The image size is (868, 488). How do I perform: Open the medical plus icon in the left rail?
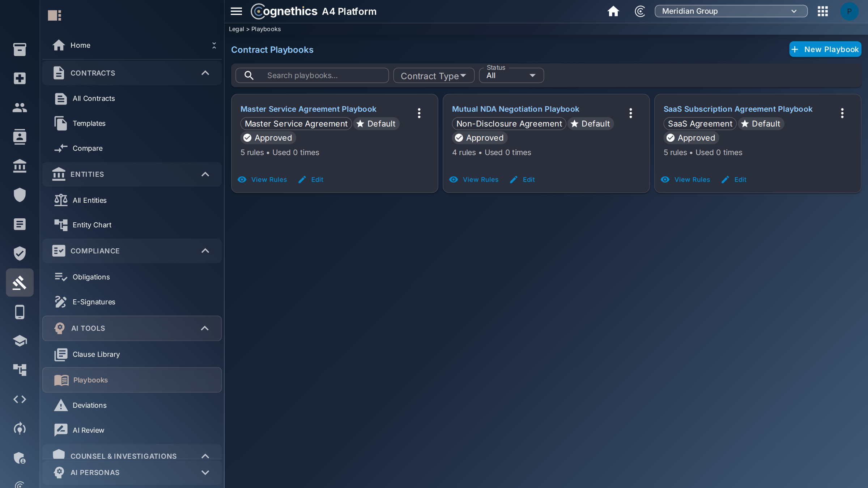tap(20, 78)
